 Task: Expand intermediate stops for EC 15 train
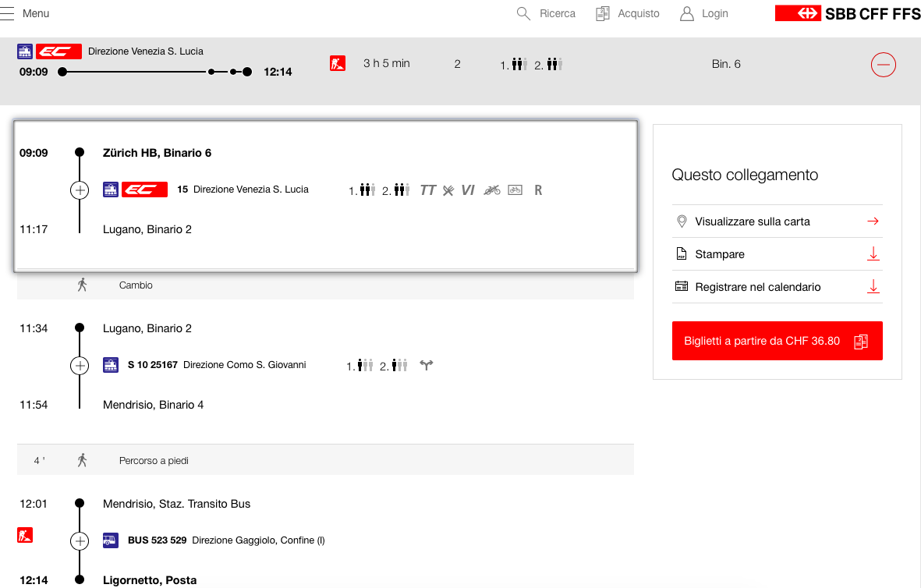[80, 190]
